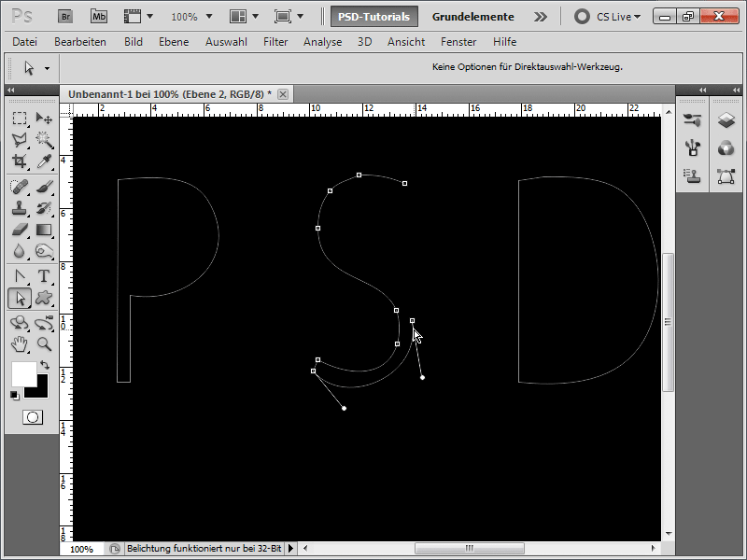
Task: Open the Clone Source panel icon
Action: tap(692, 176)
